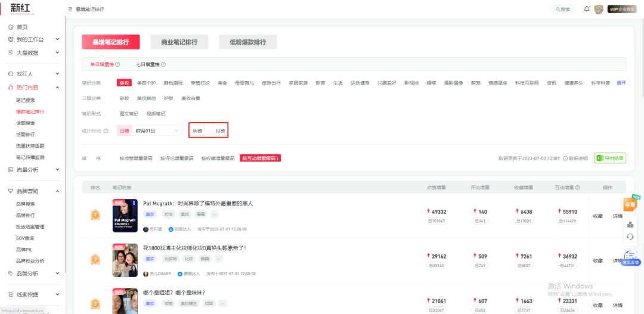Viewport: 644px width, 314px height.
Task: Switch to the 低粉爆款排行 tab
Action: [x=247, y=42]
